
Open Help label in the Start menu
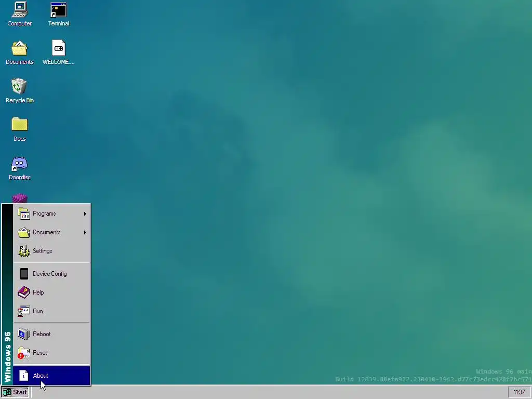pos(38,292)
